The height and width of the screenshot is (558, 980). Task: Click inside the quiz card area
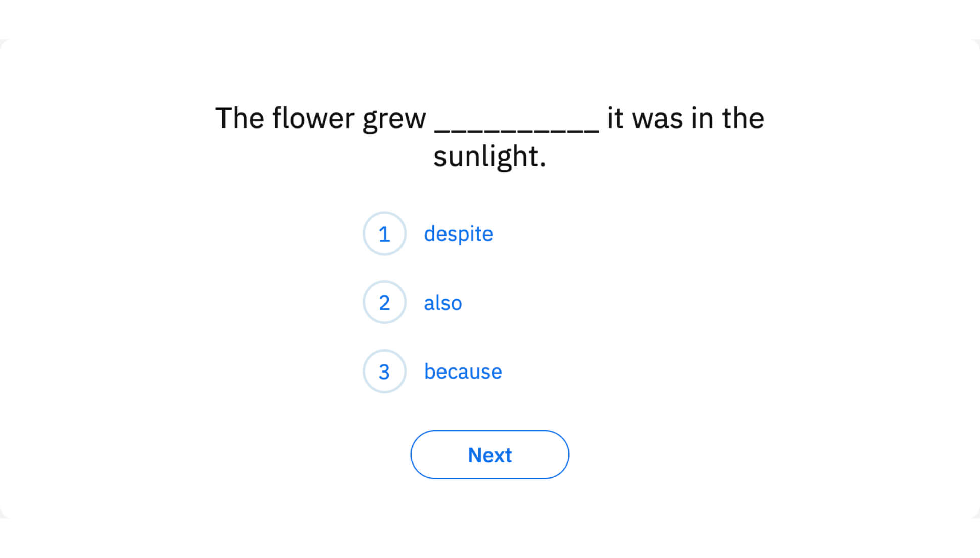point(489,278)
